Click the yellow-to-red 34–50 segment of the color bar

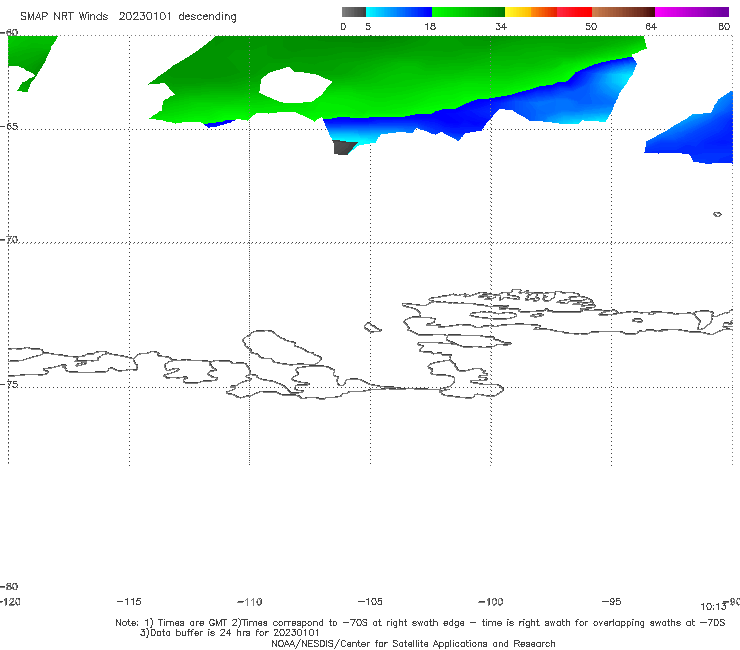[548, 12]
